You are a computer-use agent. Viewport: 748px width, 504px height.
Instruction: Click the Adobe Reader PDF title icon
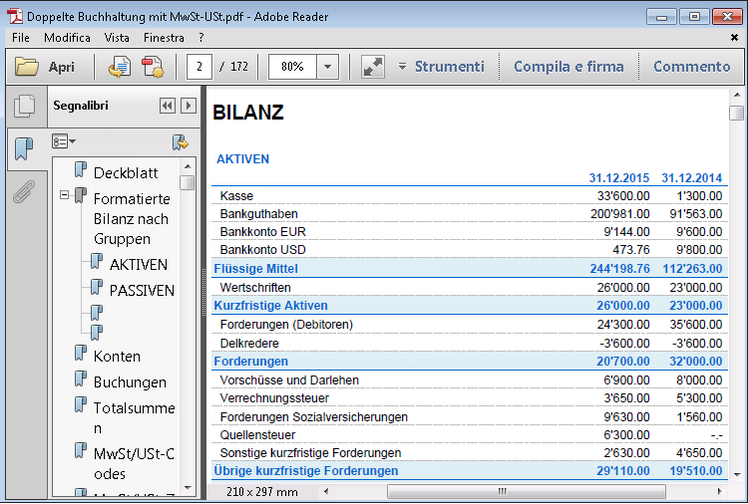15,16
